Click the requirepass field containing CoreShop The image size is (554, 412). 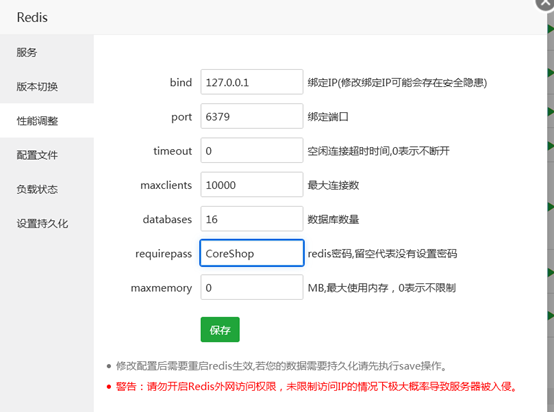pyautogui.click(x=252, y=253)
